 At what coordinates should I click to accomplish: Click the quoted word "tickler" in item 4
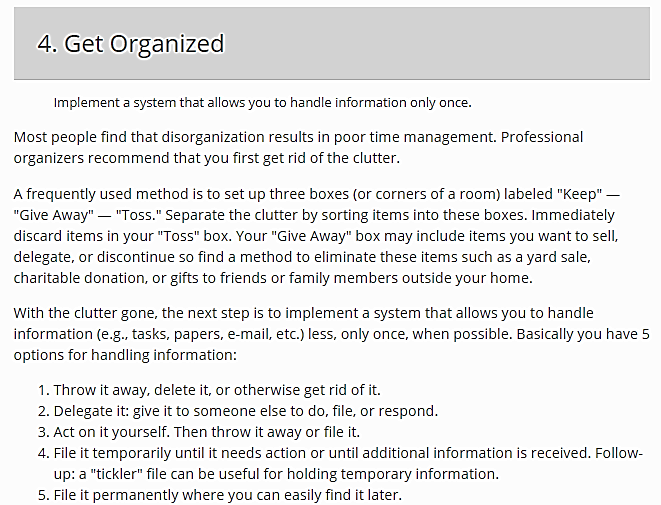pyautogui.click(x=120, y=473)
